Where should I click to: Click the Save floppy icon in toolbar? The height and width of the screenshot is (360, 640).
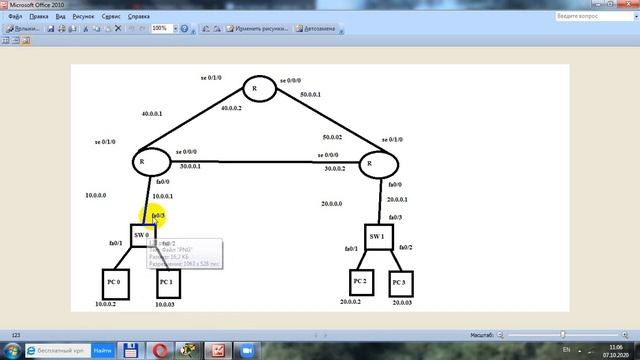click(51, 29)
